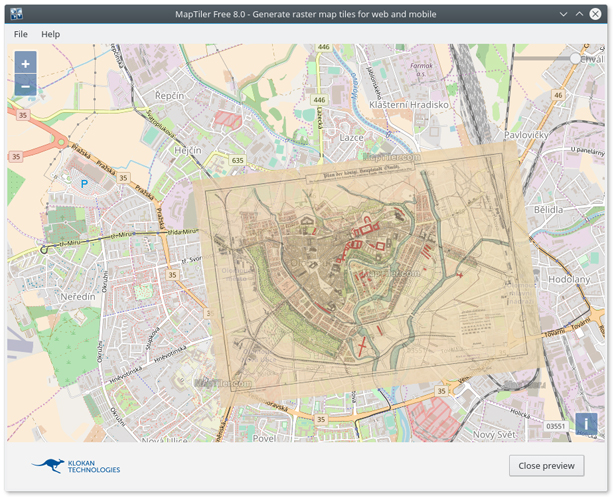Viewport: 616px width, 500px height.
Task: Minimize the MapTiler window
Action: pos(563,14)
